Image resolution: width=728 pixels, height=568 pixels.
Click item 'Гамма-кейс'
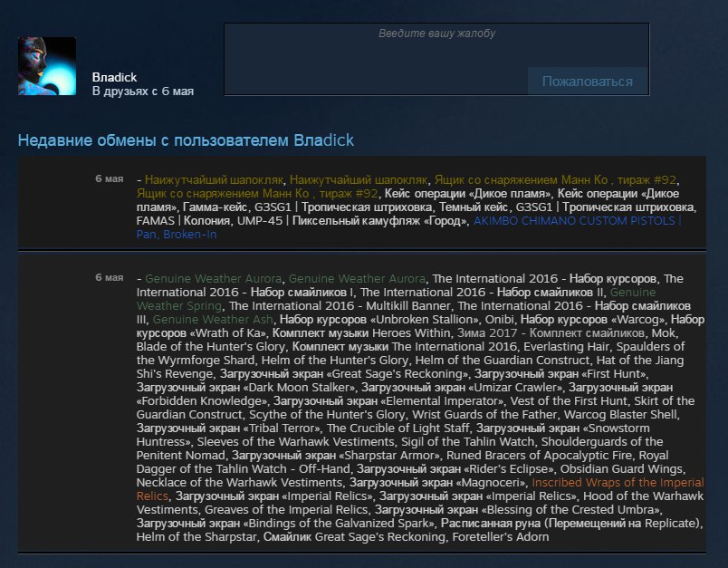pyautogui.click(x=214, y=207)
